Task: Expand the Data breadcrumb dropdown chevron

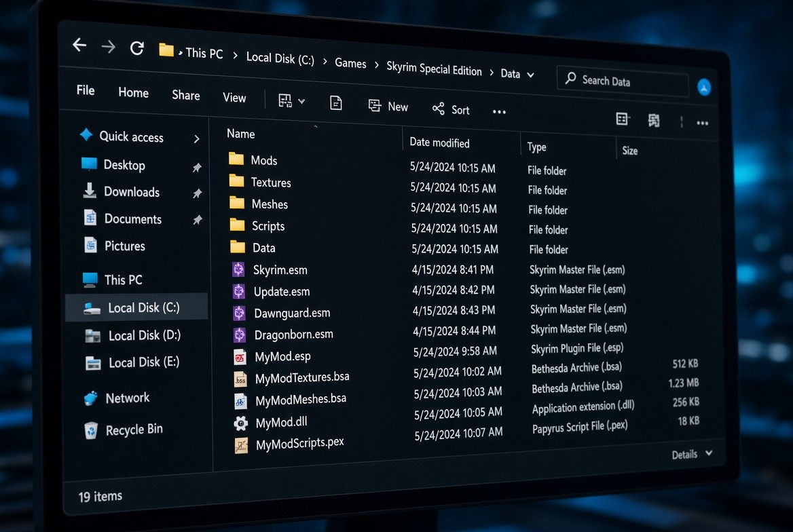Action: (x=530, y=75)
